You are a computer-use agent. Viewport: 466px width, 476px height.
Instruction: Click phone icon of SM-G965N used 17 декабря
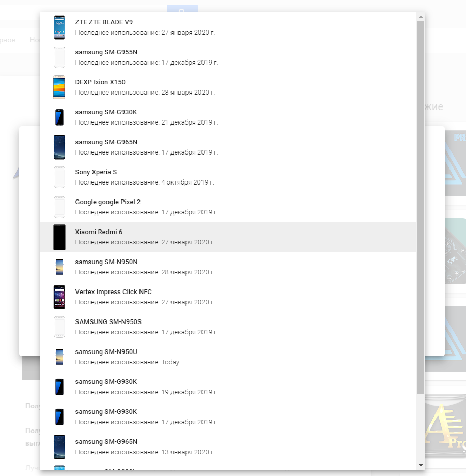(59, 147)
